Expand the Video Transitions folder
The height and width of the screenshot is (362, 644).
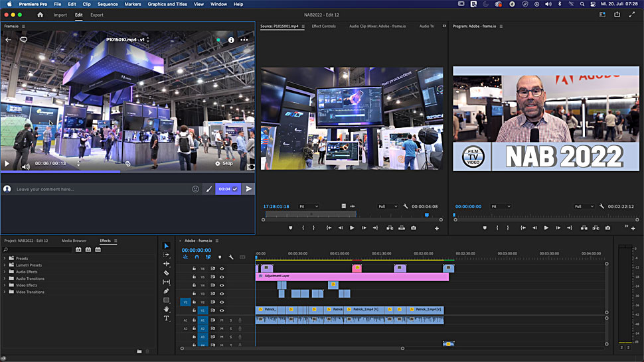(x=5, y=292)
